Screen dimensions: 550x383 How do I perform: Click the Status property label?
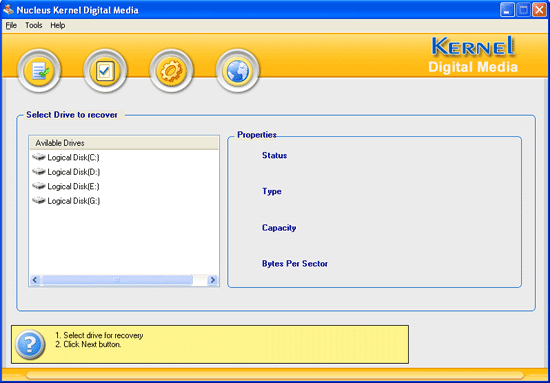click(275, 156)
